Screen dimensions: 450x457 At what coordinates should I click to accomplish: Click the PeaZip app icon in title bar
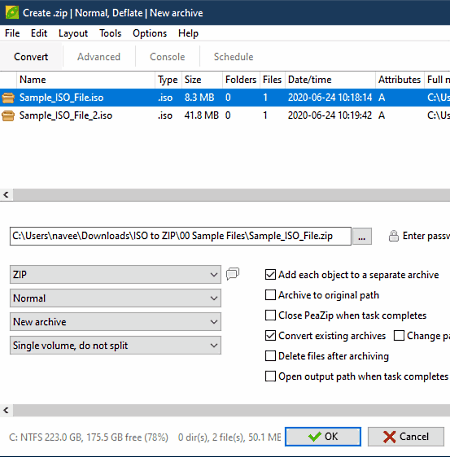tap(12, 13)
